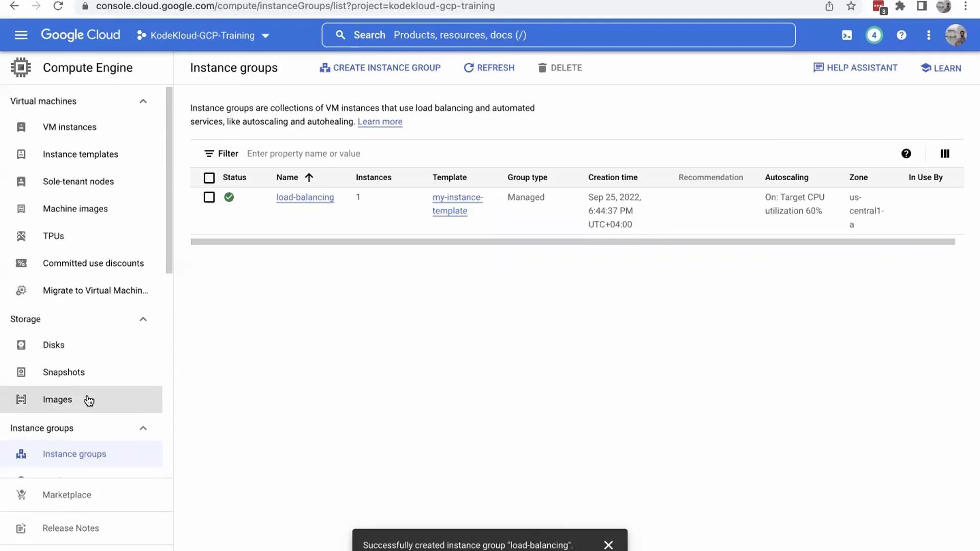Viewport: 980px width, 551px height.
Task: Collapse the Storage section
Action: pyautogui.click(x=143, y=319)
